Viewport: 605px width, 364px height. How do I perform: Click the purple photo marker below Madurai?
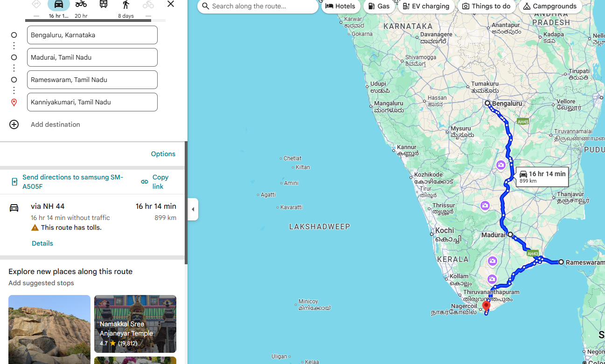(492, 261)
